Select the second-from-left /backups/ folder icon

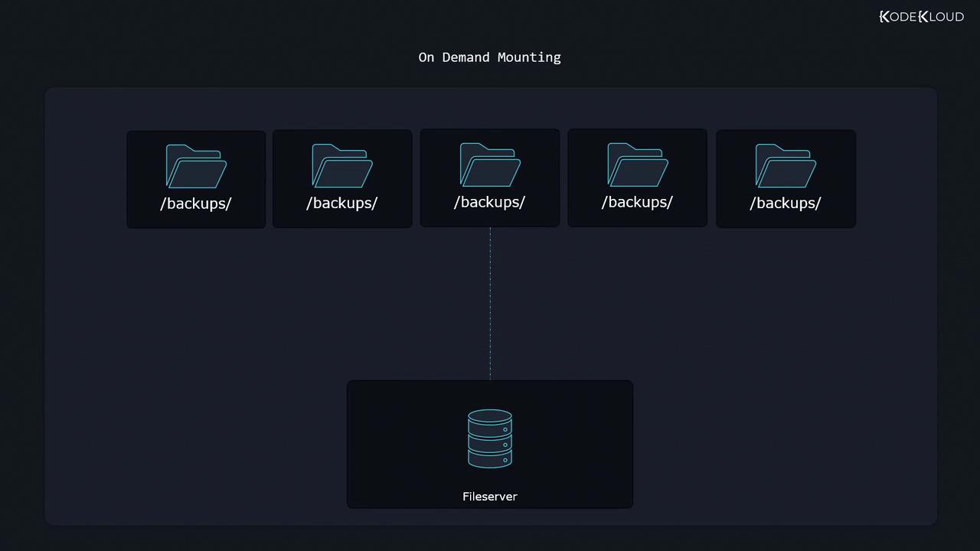(342, 165)
